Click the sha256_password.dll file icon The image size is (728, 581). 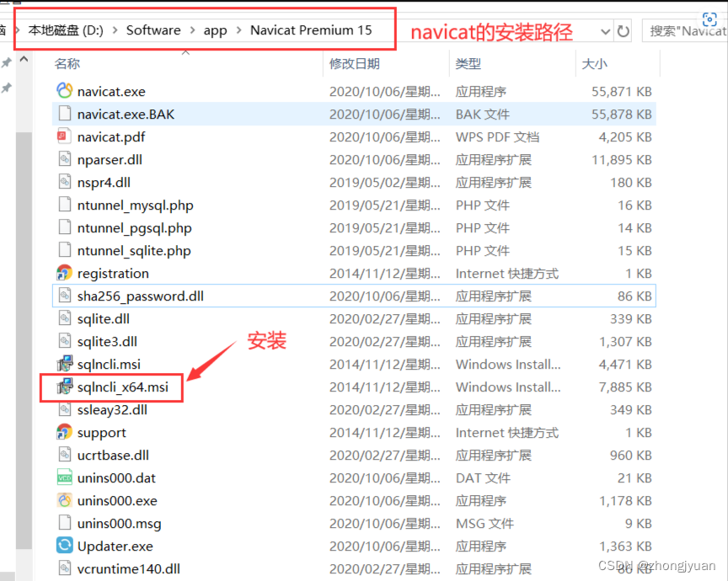pos(65,296)
